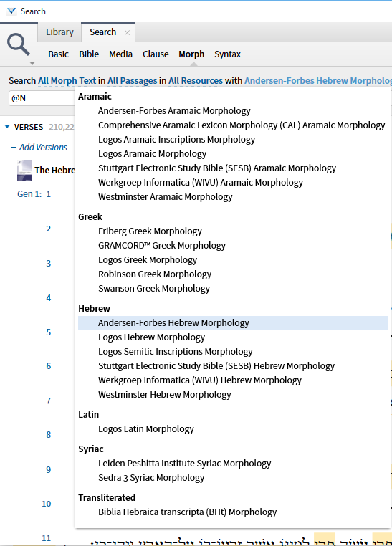Collapse the VERSES section triangle
This screenshot has height=546, width=392.
pos(7,126)
